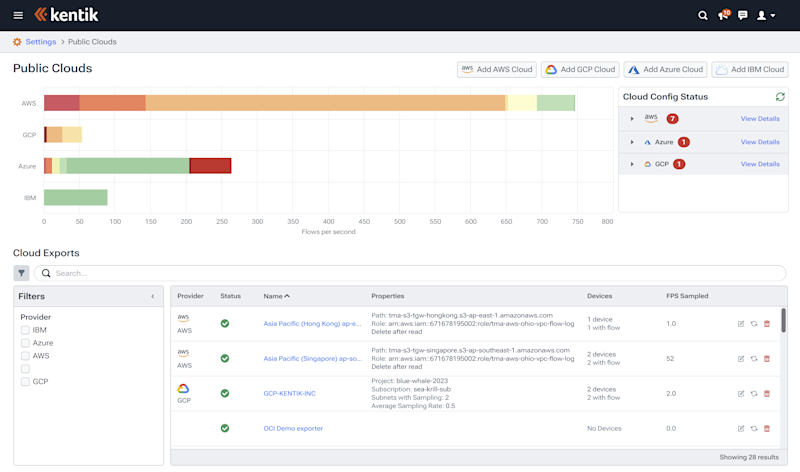Click the dark red Azure bar segment
The image size is (800, 472).
[210, 166]
